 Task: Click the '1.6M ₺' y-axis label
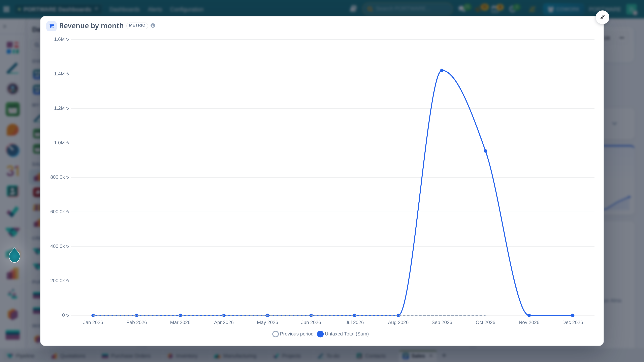click(x=61, y=39)
